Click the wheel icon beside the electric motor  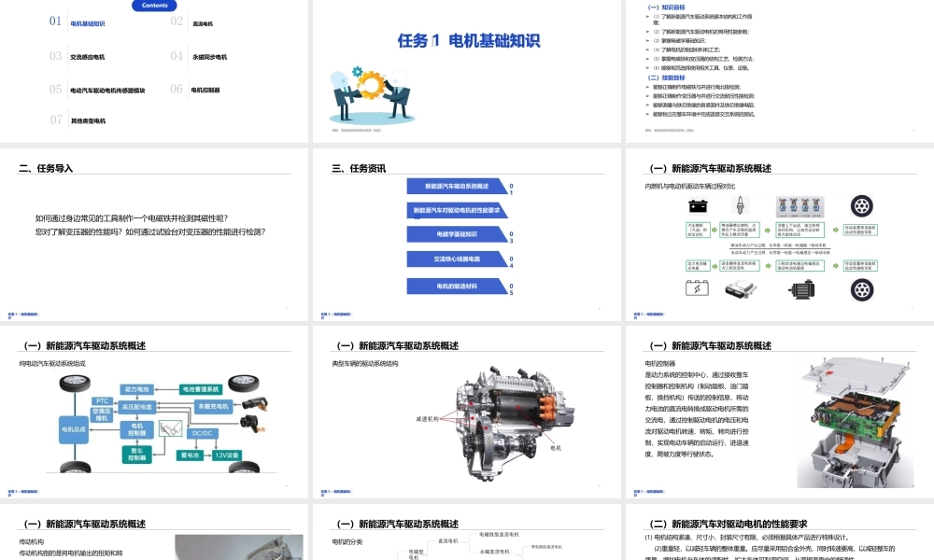tap(861, 290)
